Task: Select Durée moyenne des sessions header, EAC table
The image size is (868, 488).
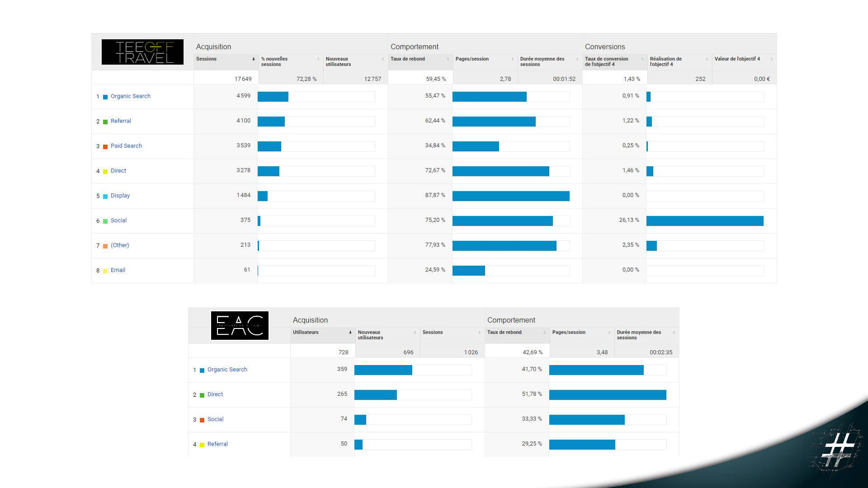Action: 639,335
